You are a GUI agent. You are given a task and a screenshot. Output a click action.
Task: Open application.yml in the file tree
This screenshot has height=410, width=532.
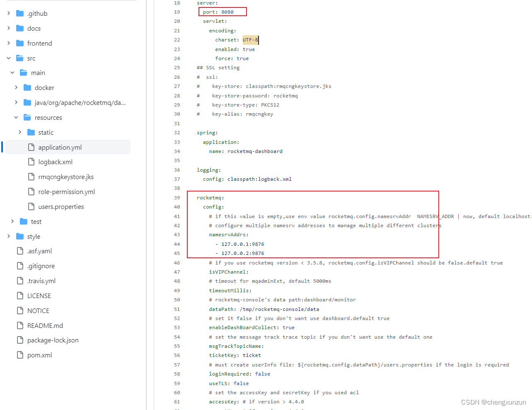click(60, 147)
